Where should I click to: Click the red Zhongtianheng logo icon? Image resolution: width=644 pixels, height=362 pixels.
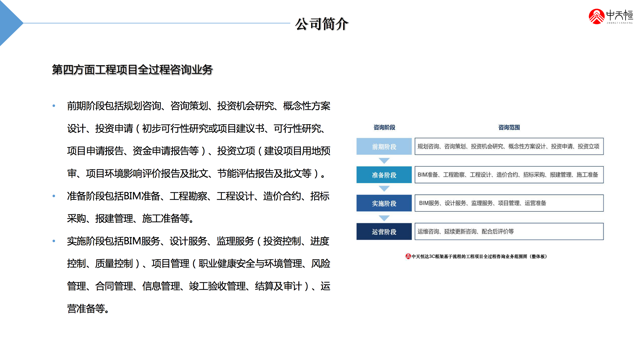tap(596, 17)
